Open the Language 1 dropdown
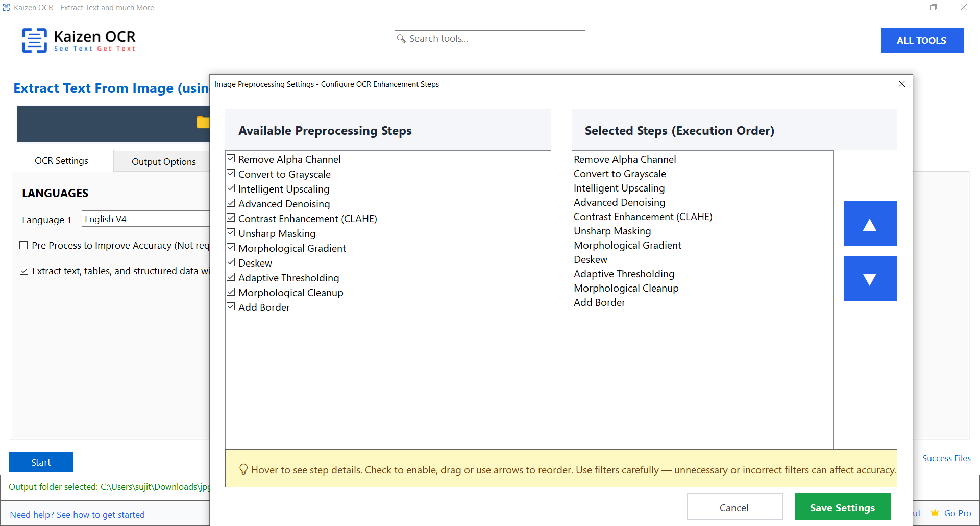 tap(146, 219)
